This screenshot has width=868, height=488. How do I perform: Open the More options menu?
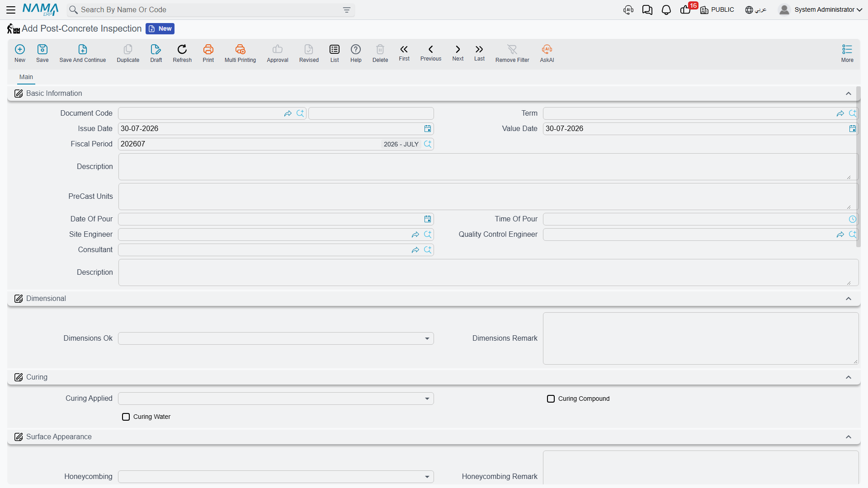[x=847, y=53]
